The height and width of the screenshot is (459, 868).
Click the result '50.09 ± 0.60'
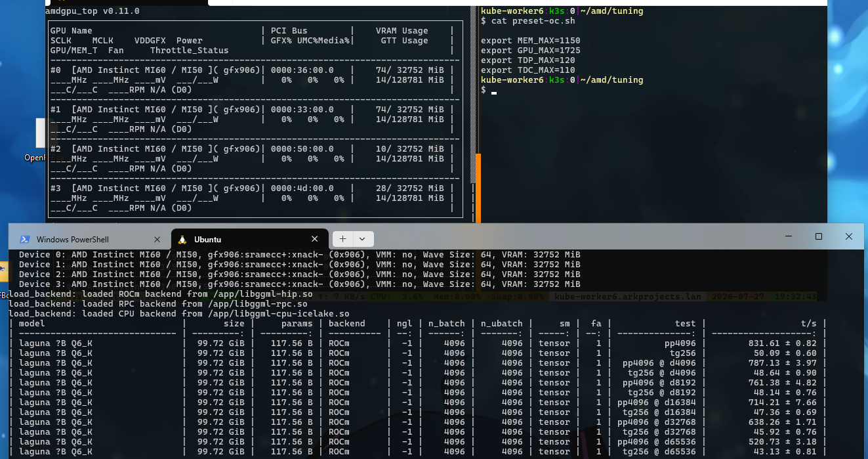pyautogui.click(x=785, y=353)
